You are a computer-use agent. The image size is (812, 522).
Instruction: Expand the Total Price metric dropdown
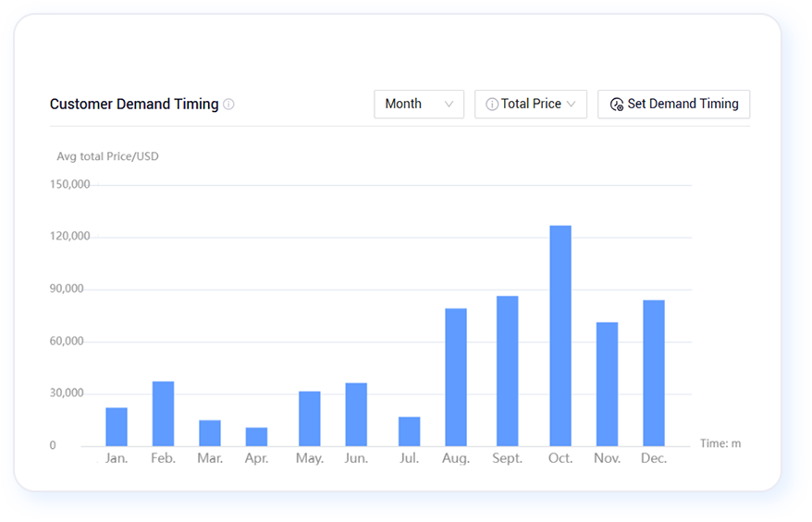tap(531, 105)
